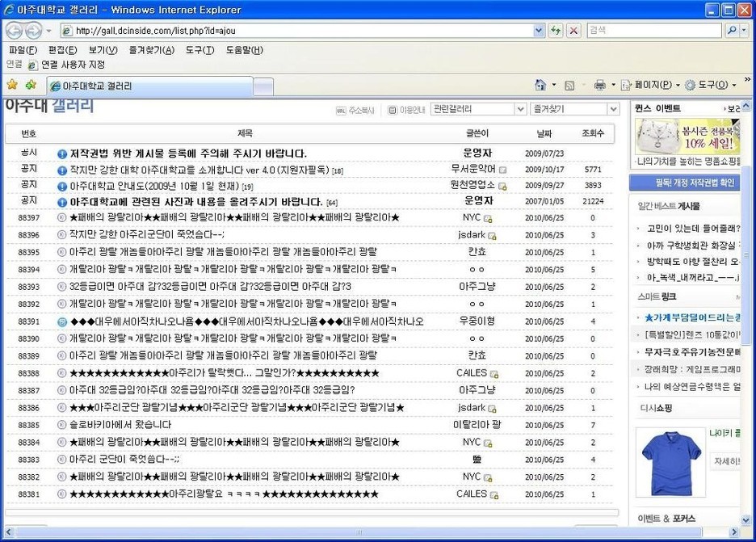
Task: Click the Refresh page icon
Action: tap(556, 31)
